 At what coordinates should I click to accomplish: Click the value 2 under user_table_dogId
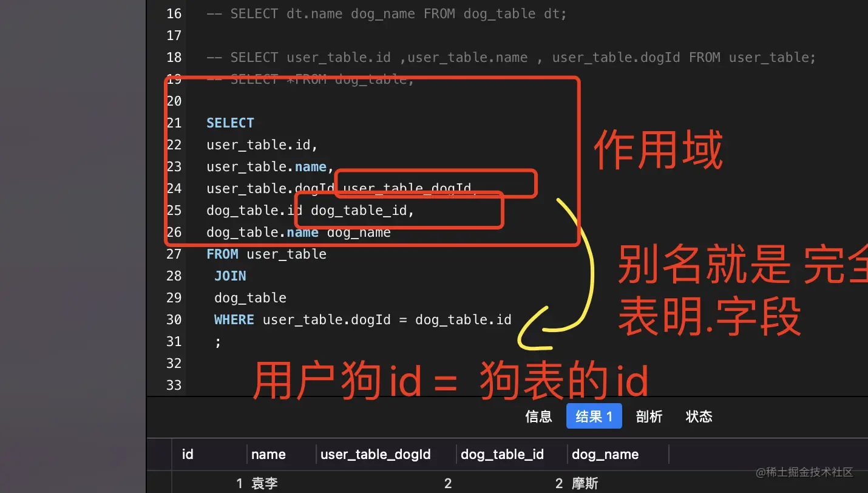click(x=448, y=483)
